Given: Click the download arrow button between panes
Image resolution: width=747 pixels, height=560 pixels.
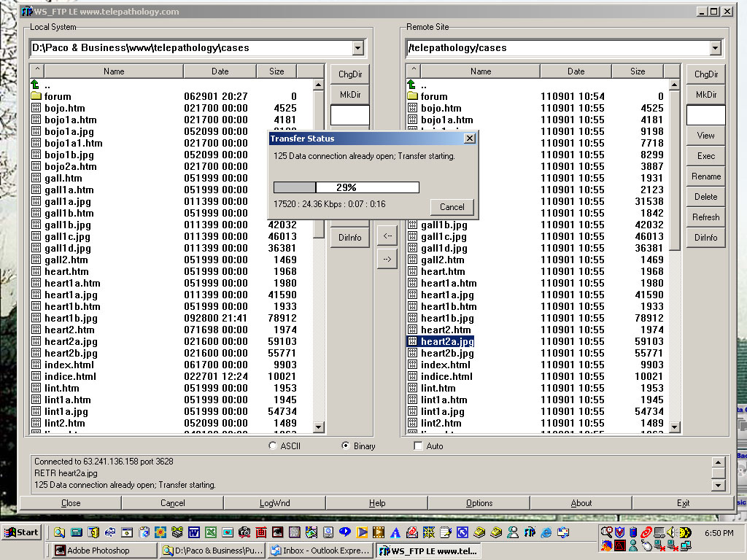Looking at the screenshot, I should click(387, 235).
